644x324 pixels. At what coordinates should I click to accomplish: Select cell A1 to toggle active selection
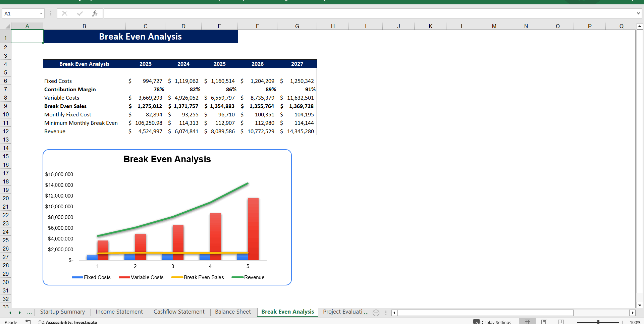click(x=27, y=36)
